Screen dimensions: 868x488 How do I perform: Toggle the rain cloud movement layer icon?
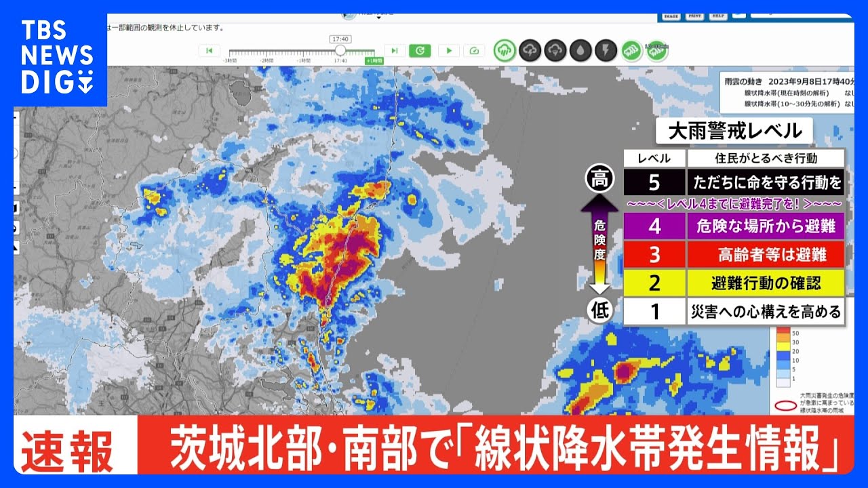[505, 50]
